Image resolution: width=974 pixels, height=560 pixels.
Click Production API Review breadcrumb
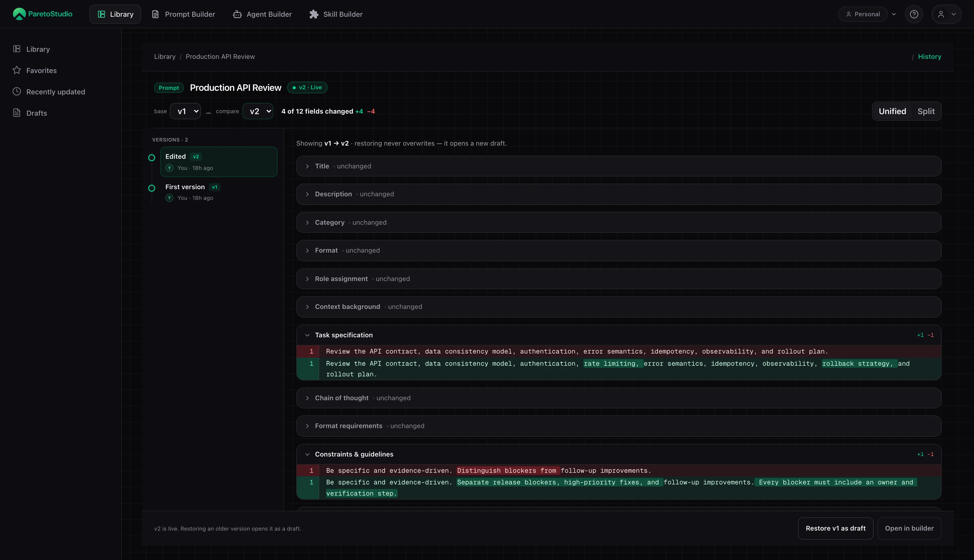click(x=220, y=57)
